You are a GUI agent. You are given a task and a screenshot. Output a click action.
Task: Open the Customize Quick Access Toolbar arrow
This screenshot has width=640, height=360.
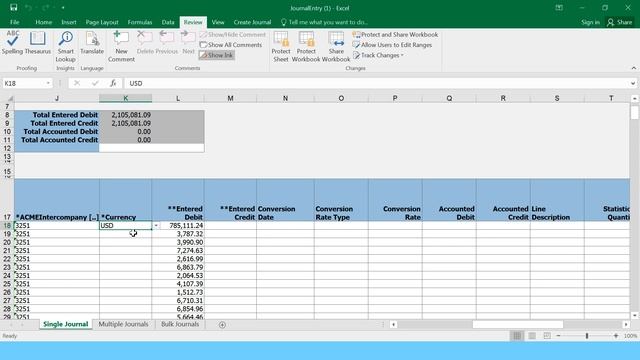click(63, 8)
